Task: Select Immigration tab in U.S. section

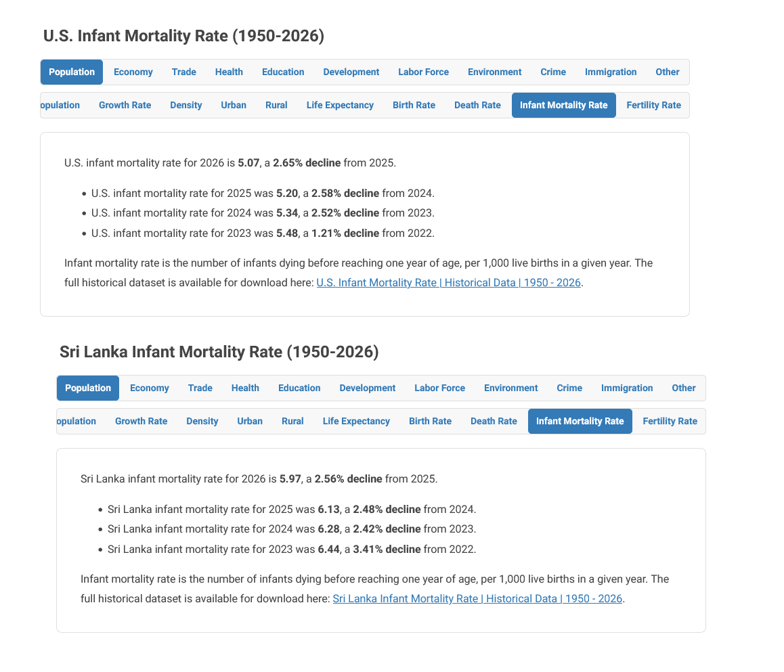Action: point(611,72)
